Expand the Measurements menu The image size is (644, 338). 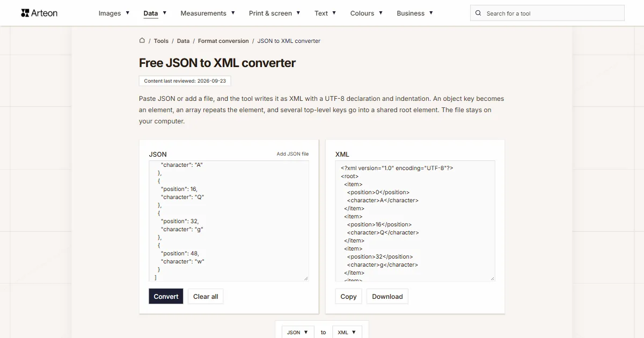coord(208,13)
